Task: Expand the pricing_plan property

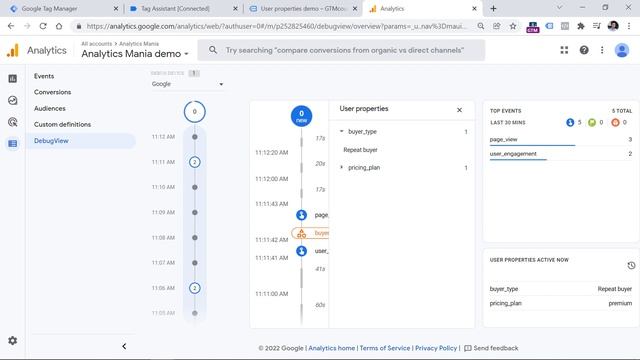Action: (342, 167)
